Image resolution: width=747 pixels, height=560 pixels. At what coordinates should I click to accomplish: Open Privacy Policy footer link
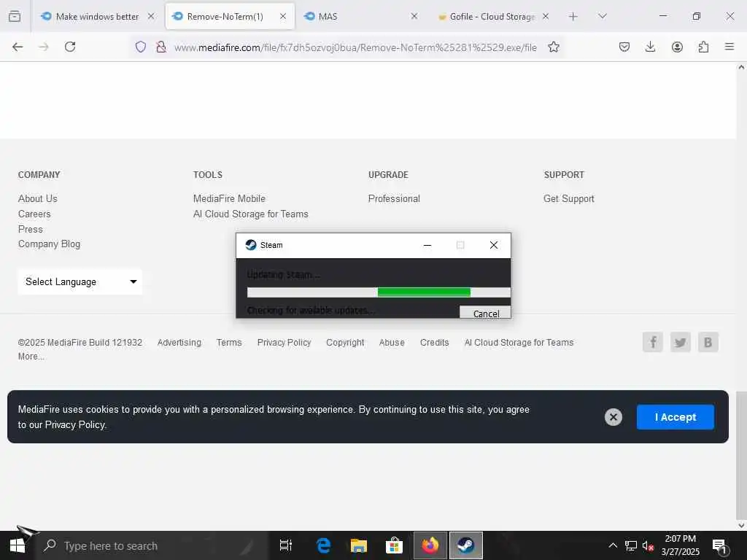click(284, 343)
